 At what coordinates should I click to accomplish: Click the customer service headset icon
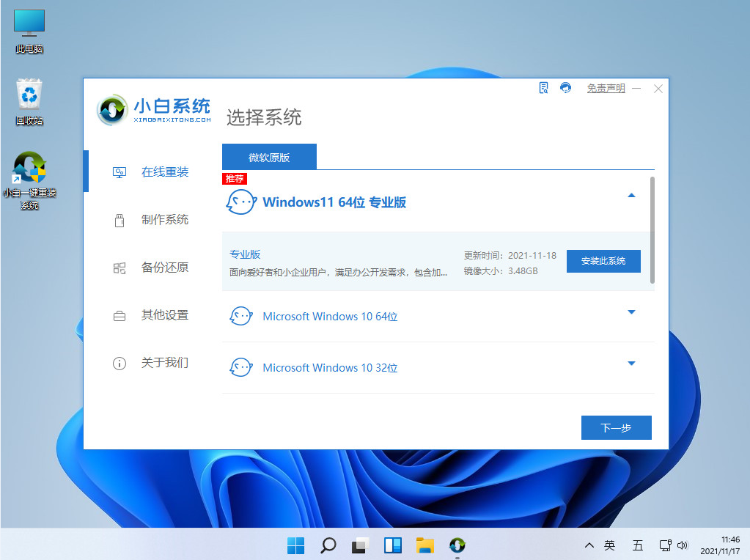565,87
